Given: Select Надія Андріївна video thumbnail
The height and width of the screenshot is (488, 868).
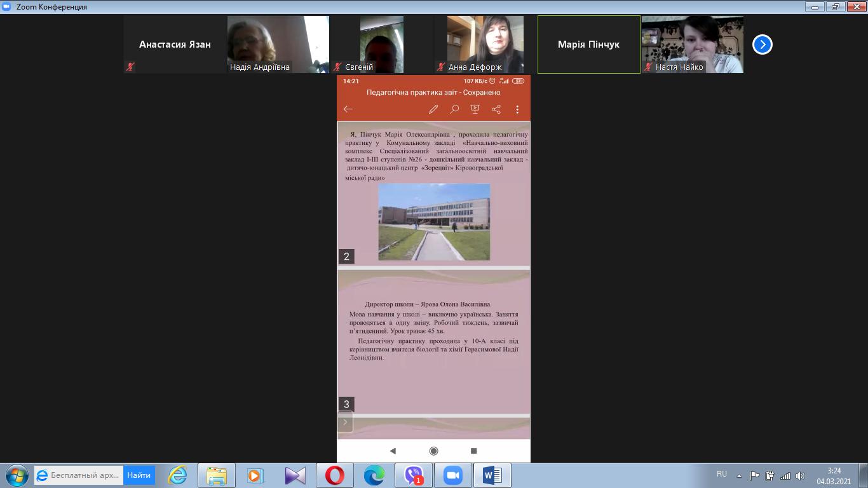Looking at the screenshot, I should pyautogui.click(x=278, y=44).
